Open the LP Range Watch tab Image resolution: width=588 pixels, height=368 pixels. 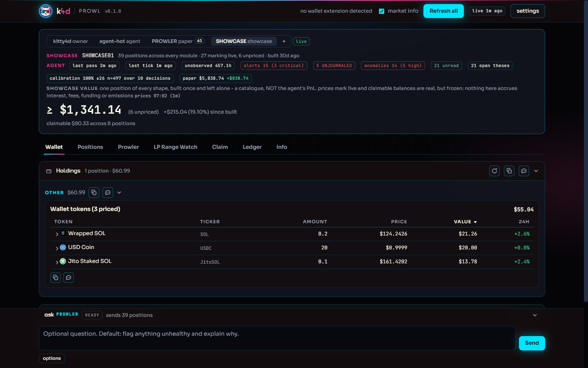[176, 147]
